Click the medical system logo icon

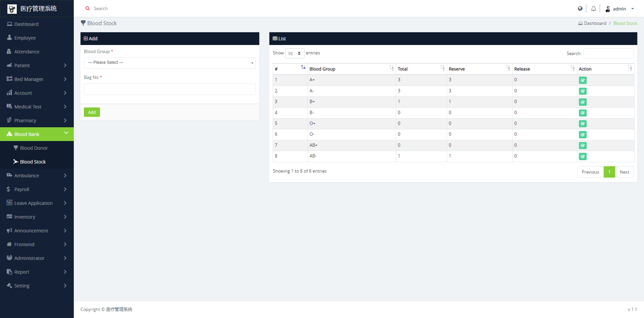12,9
